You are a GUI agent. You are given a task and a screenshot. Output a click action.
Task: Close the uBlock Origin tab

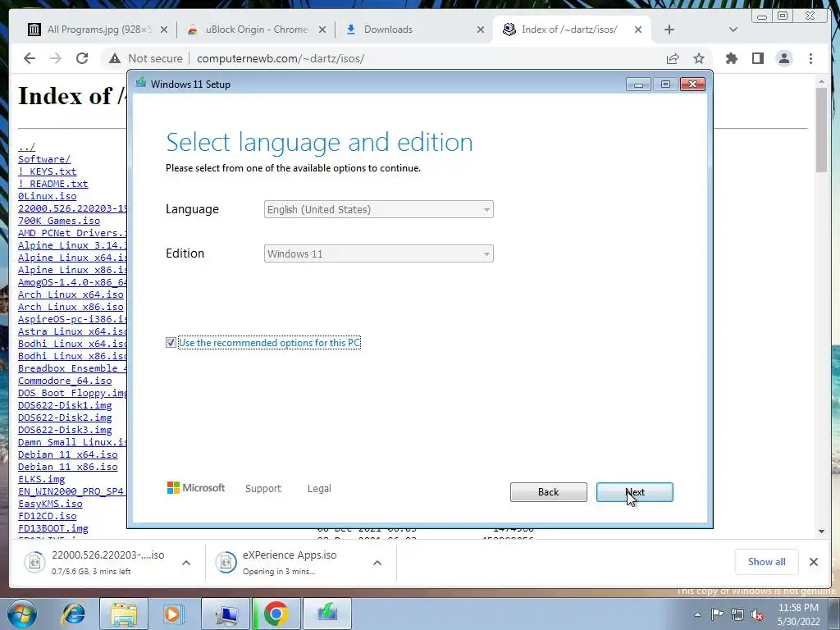pyautogui.click(x=322, y=30)
